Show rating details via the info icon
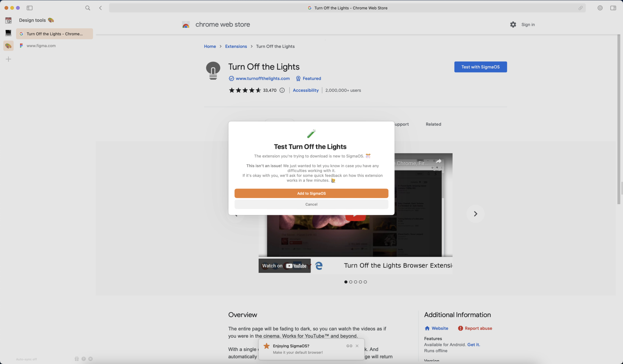 (x=282, y=90)
